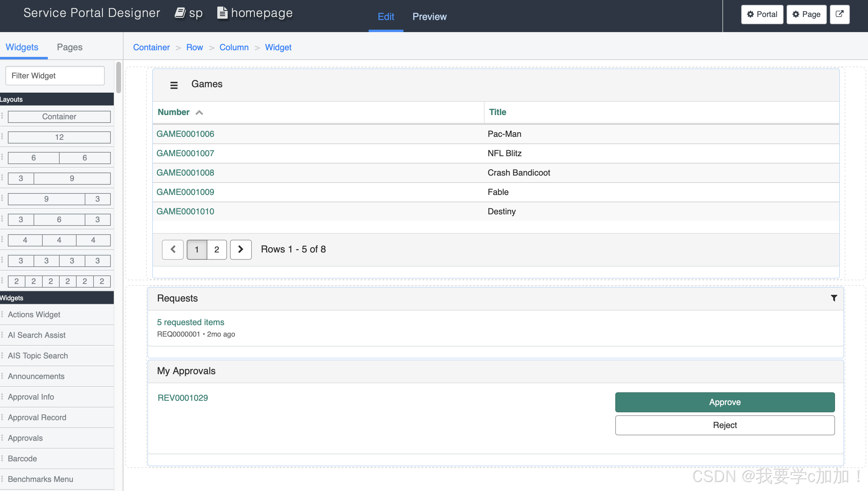This screenshot has width=868, height=491.
Task: Select the 3-9 column layout
Action: (x=59, y=178)
